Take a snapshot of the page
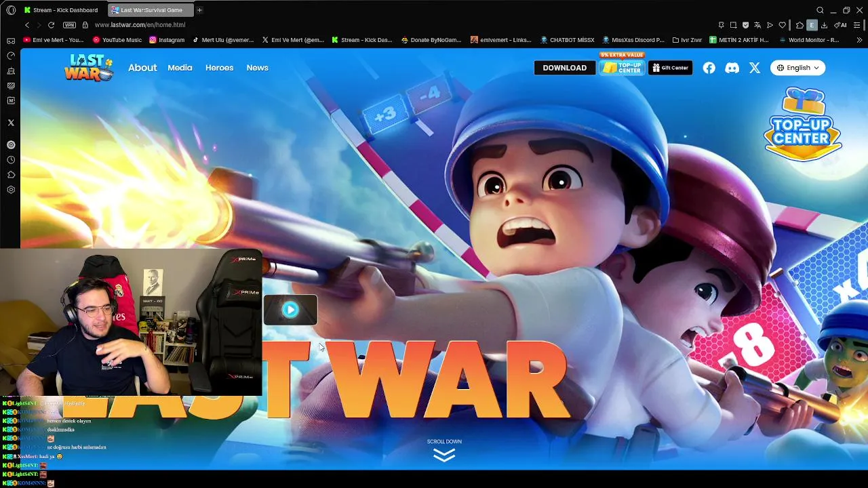This screenshot has width=868, height=488. click(733, 25)
